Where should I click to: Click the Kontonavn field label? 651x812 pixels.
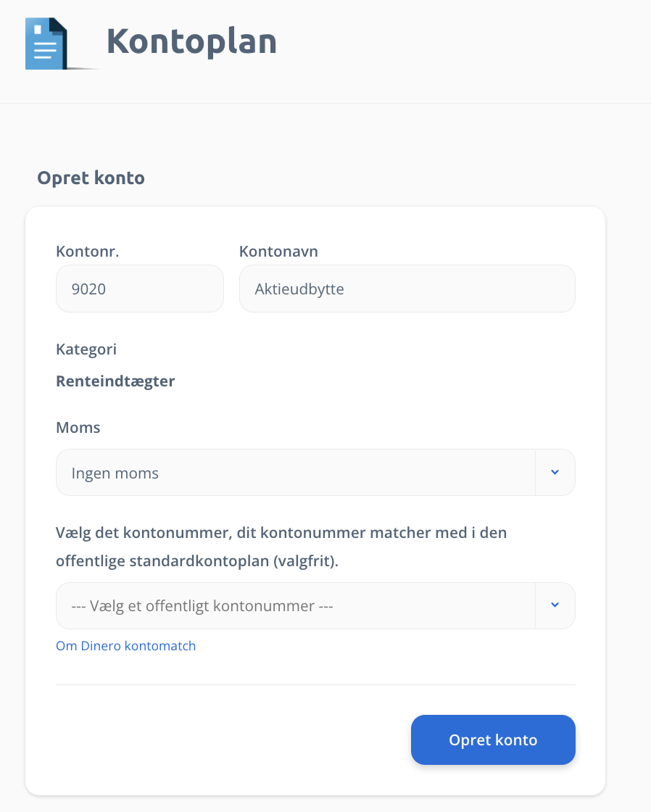pyautogui.click(x=278, y=251)
